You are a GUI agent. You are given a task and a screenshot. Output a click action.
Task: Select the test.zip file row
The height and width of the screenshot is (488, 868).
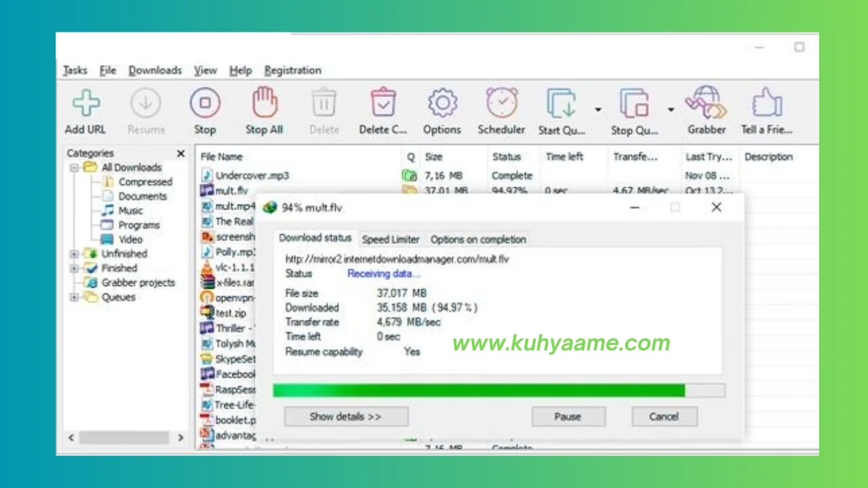click(x=232, y=313)
